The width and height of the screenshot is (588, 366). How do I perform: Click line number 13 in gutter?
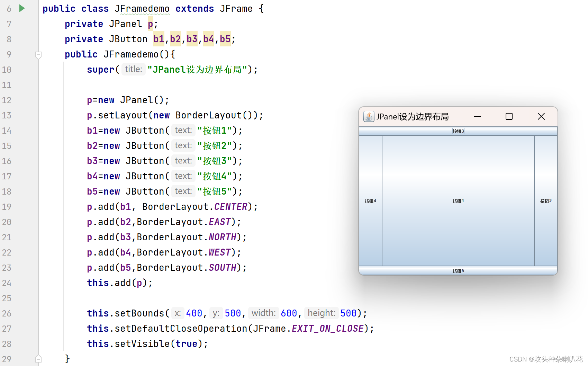[x=7, y=115]
